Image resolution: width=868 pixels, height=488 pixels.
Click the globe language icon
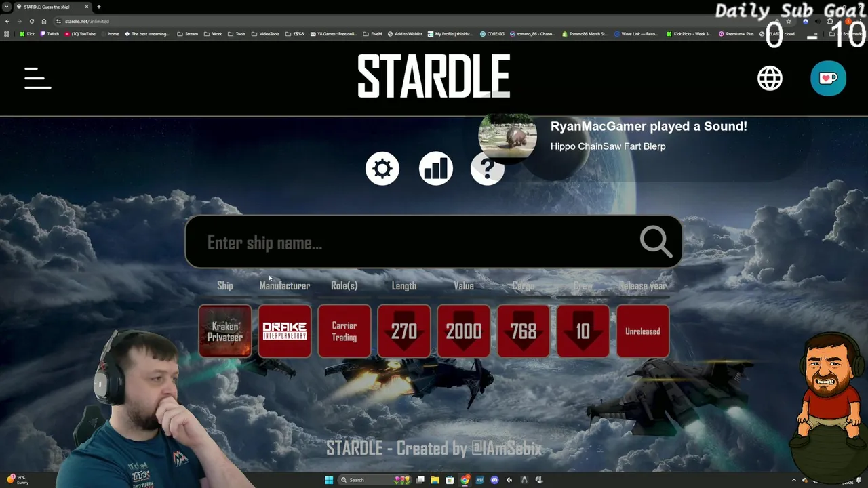coord(770,78)
